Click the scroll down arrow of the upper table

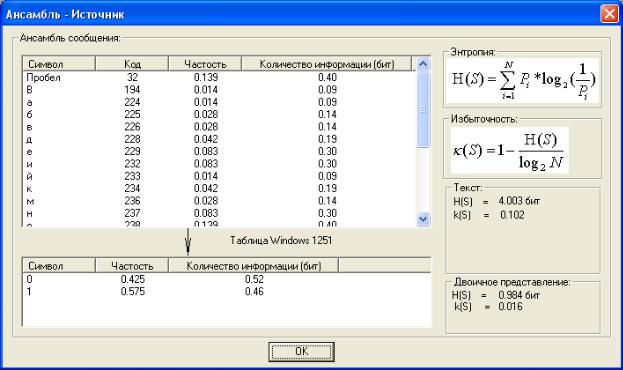[x=423, y=219]
